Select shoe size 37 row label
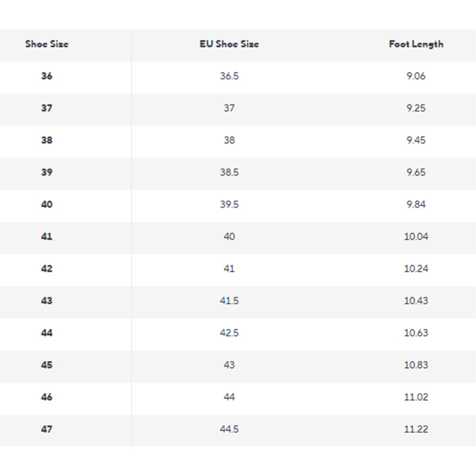 click(47, 108)
